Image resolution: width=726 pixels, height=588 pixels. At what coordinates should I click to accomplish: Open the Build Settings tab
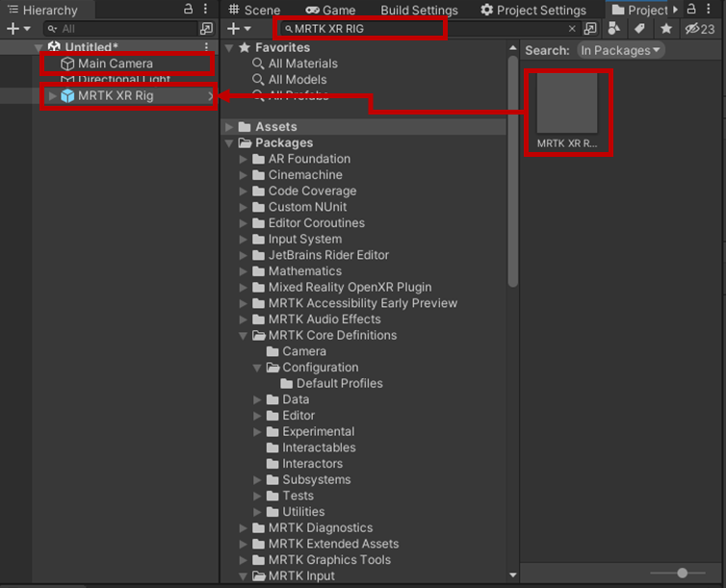coord(419,10)
